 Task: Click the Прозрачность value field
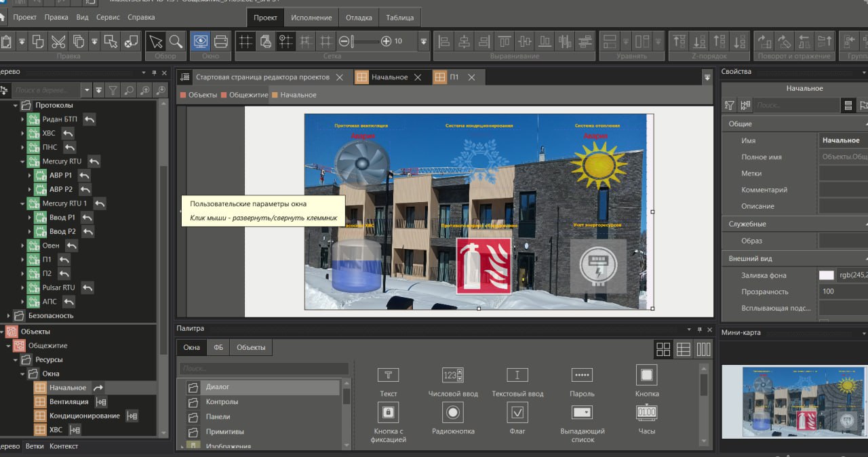point(844,292)
